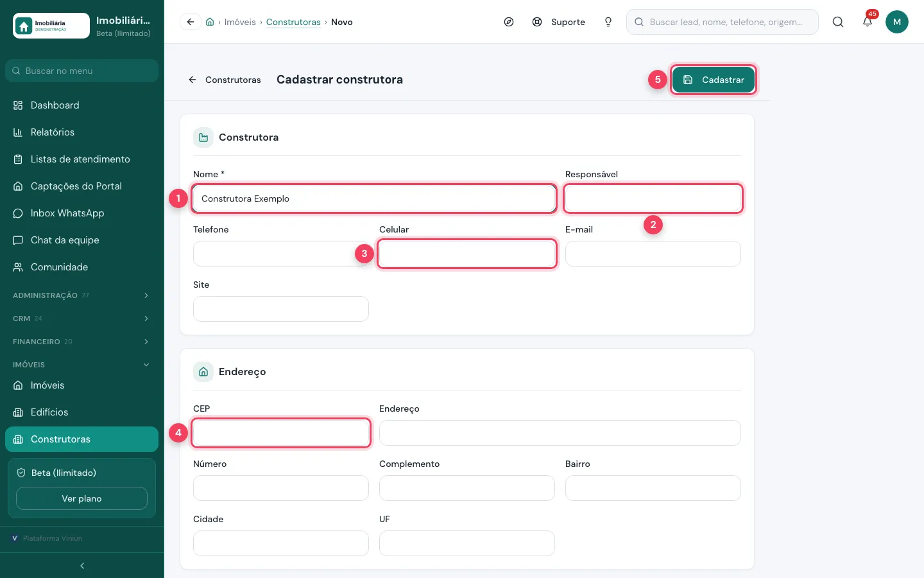924x578 pixels.
Task: Collapse the sidebar with bottom chevron
Action: click(x=82, y=566)
